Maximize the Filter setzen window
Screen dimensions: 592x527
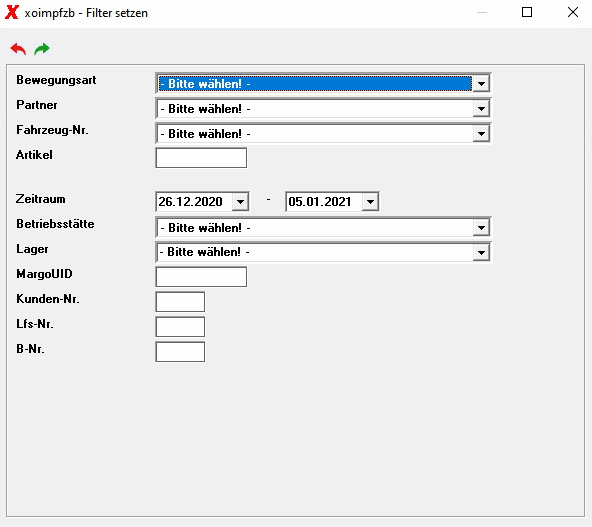click(527, 12)
